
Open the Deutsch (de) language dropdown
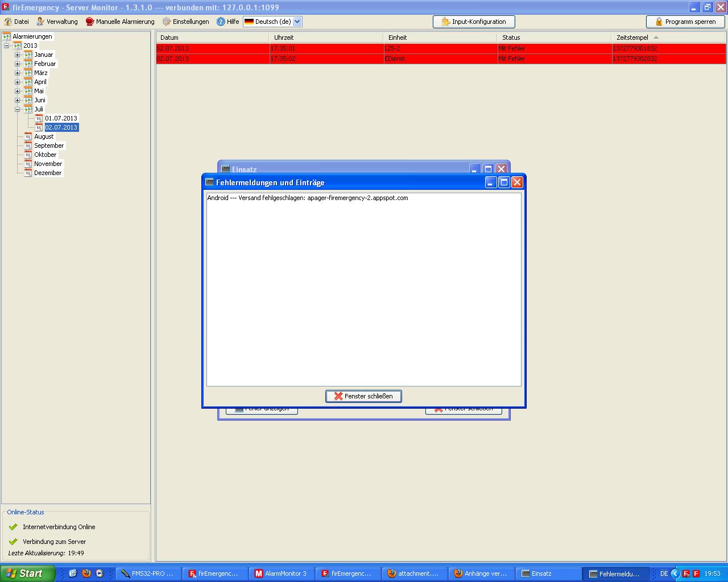[x=297, y=22]
